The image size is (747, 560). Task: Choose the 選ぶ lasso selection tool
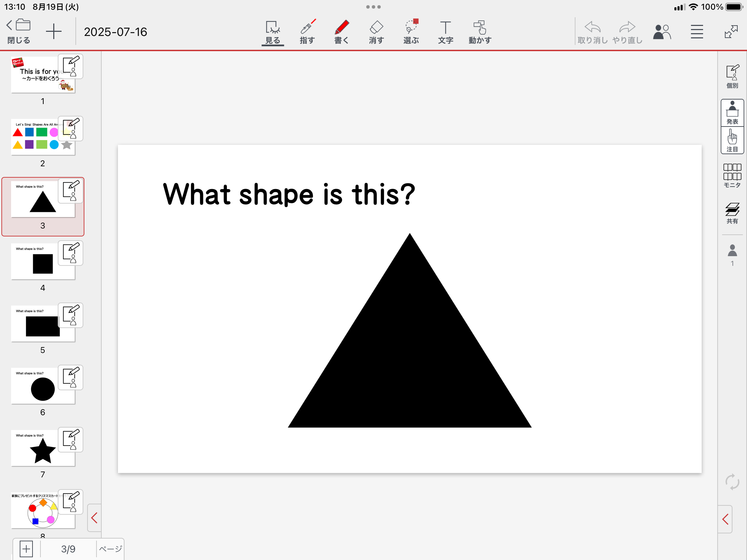point(411,32)
